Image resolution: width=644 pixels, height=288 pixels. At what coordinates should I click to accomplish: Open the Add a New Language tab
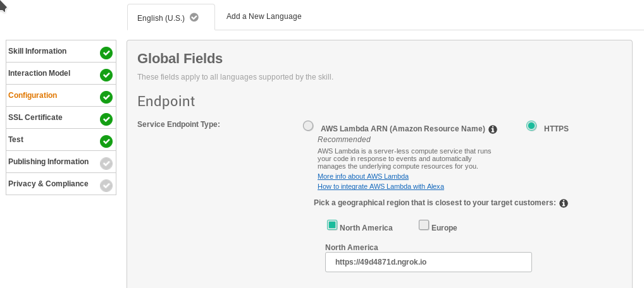click(x=264, y=16)
